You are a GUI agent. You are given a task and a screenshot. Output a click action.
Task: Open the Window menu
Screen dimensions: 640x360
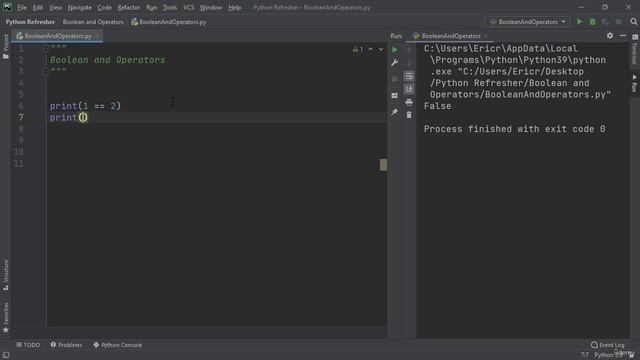coord(211,7)
